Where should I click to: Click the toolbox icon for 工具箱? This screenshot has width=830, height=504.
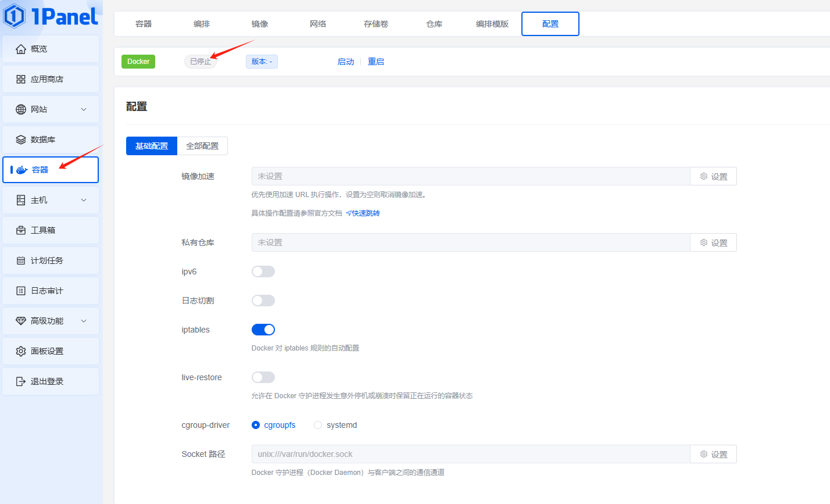pos(21,230)
